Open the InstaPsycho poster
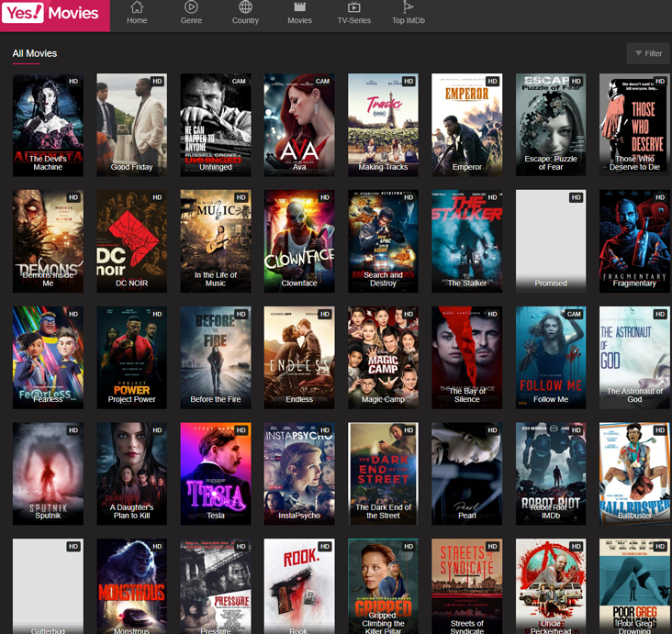This screenshot has height=634, width=672. coord(299,473)
